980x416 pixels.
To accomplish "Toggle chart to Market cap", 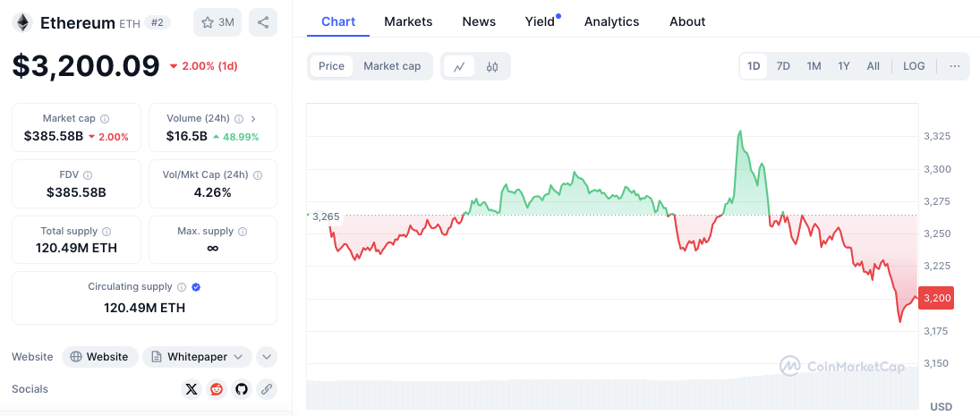I will (x=392, y=66).
